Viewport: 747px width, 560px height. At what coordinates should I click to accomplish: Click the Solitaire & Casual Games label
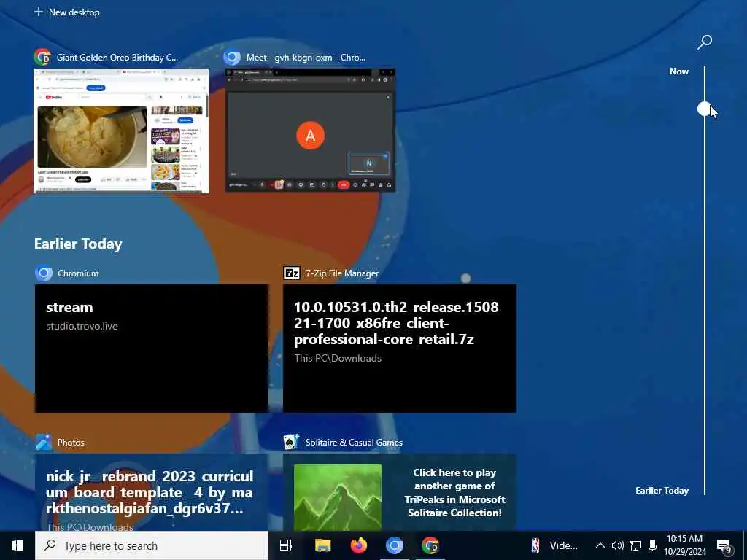click(x=354, y=443)
